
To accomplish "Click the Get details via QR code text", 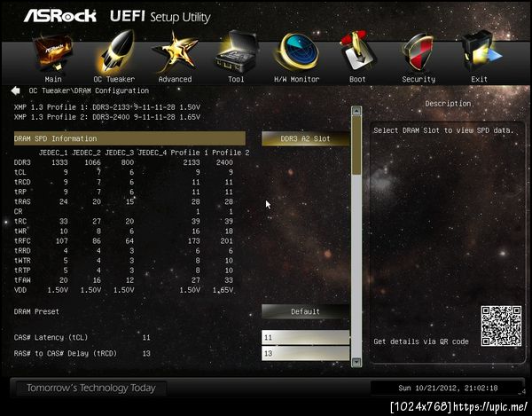I will click(x=421, y=341).
